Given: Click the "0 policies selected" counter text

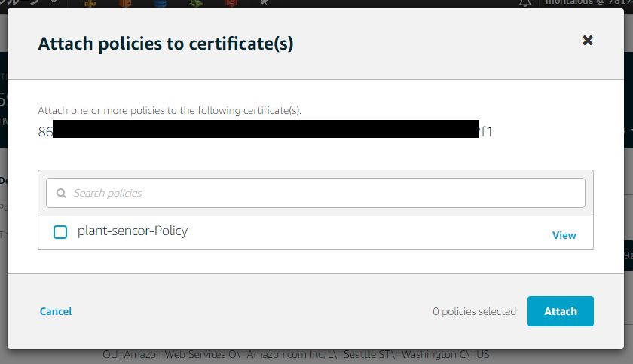Looking at the screenshot, I should pos(474,311).
